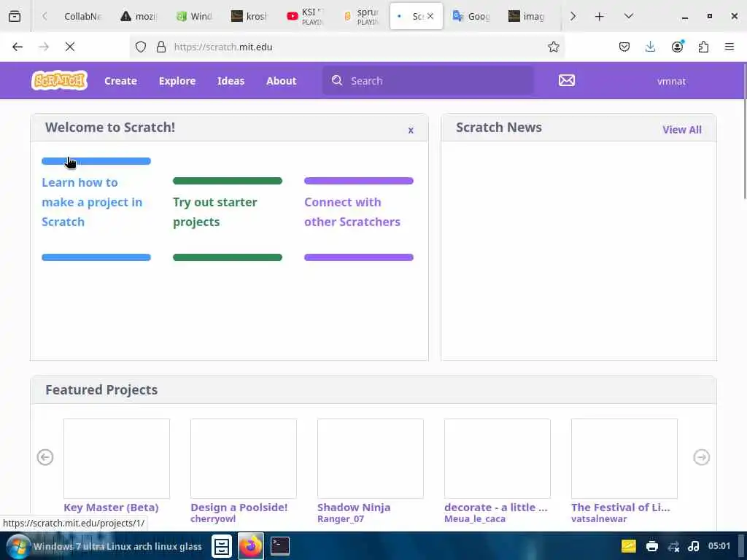This screenshot has width=747, height=560.
Task: Click the network tray icon
Action: [673, 546]
